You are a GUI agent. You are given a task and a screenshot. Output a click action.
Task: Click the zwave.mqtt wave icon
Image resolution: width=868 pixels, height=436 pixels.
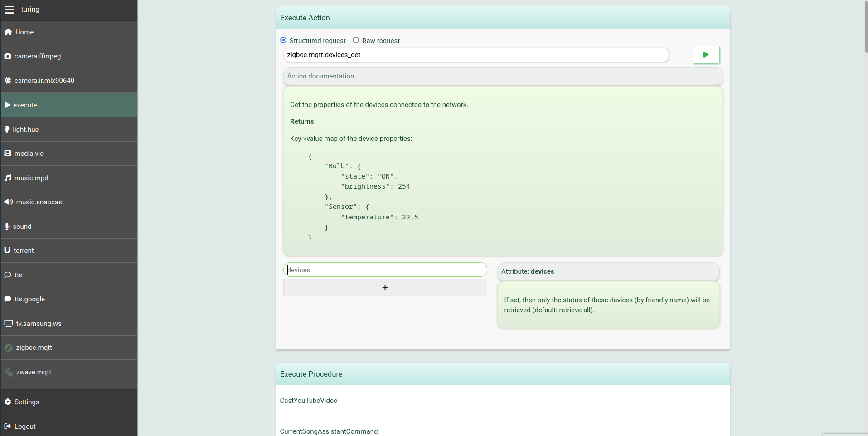9,373
